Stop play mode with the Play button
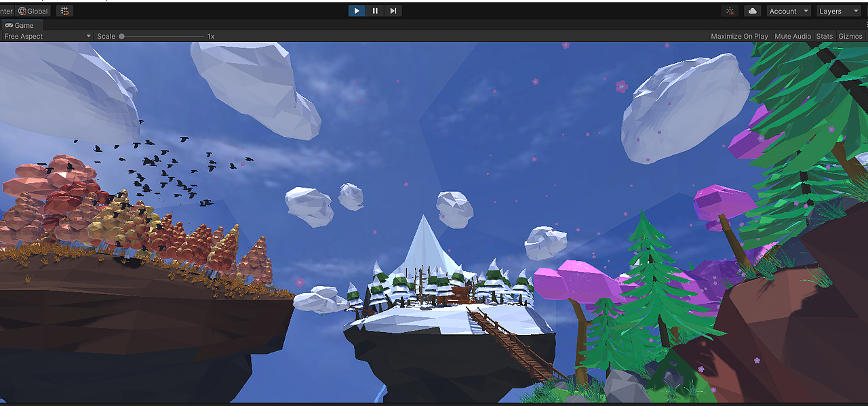This screenshot has height=406, width=868. click(x=357, y=11)
